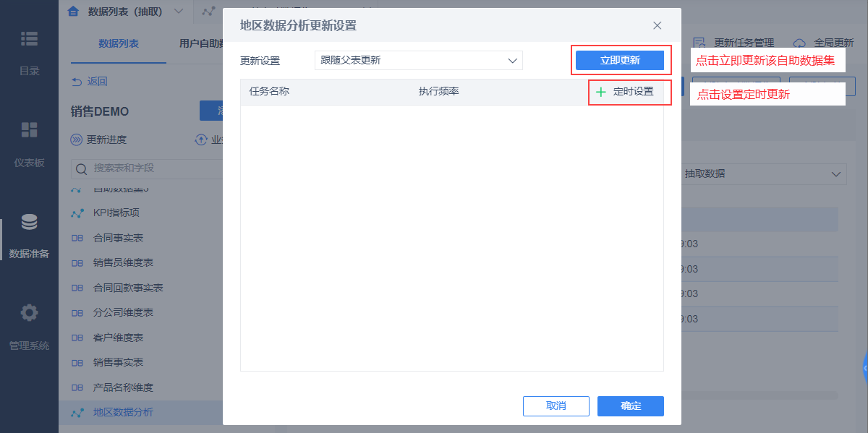Select the 数据准备 database icon
Viewport: 868px width, 433px height.
[x=29, y=222]
